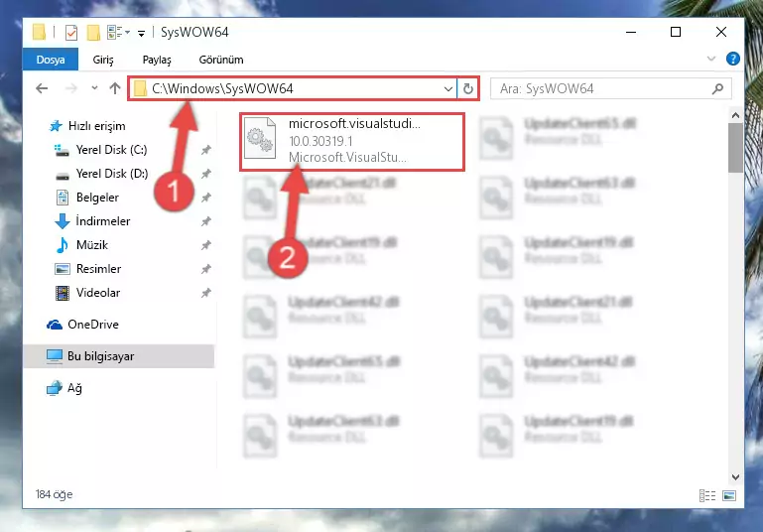Expand the ribbon with the chevron
The width and height of the screenshot is (763, 532).
[x=711, y=59]
